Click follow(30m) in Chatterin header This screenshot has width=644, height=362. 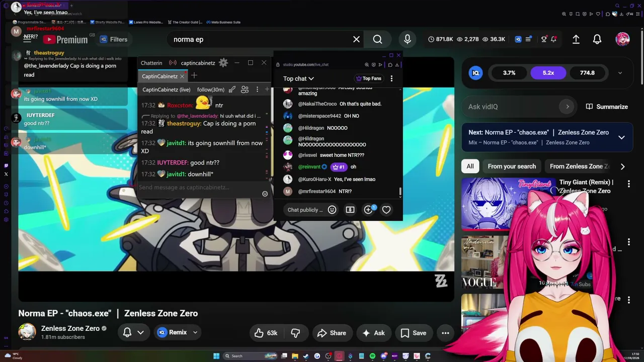point(211,89)
